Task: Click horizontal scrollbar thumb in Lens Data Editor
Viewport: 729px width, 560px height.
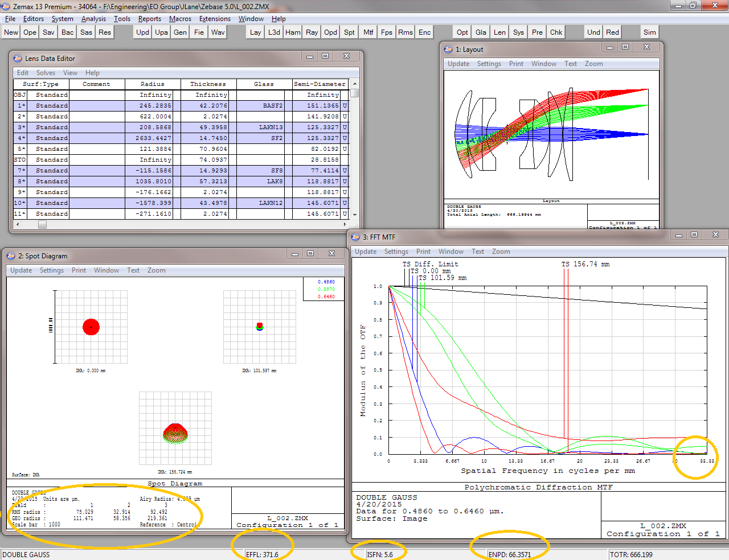Action: click(42, 225)
